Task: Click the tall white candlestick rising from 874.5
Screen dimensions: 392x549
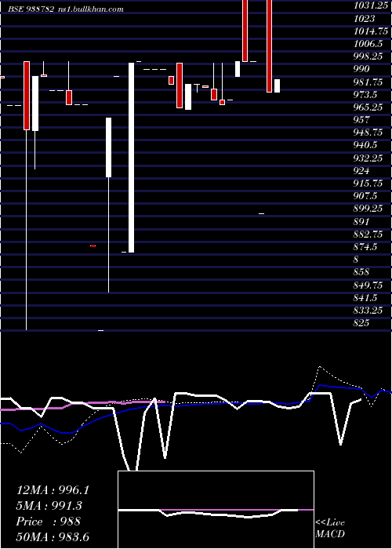Action: coord(131,158)
